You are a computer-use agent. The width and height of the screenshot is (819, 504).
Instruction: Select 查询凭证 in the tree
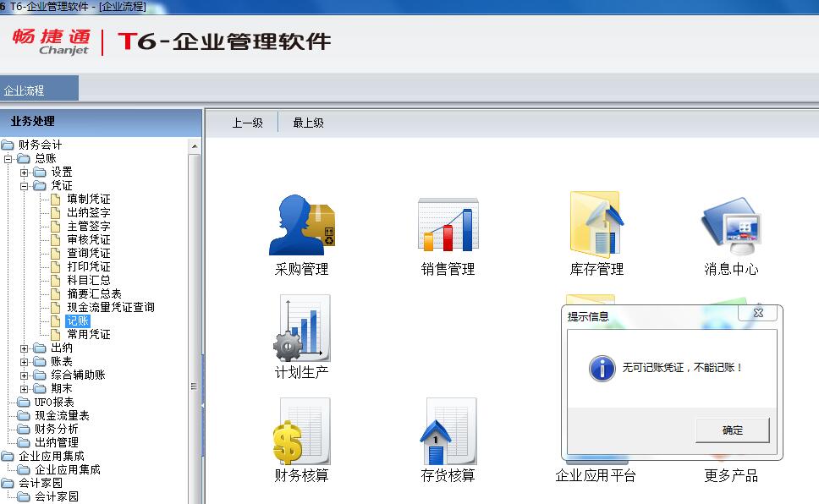89,254
